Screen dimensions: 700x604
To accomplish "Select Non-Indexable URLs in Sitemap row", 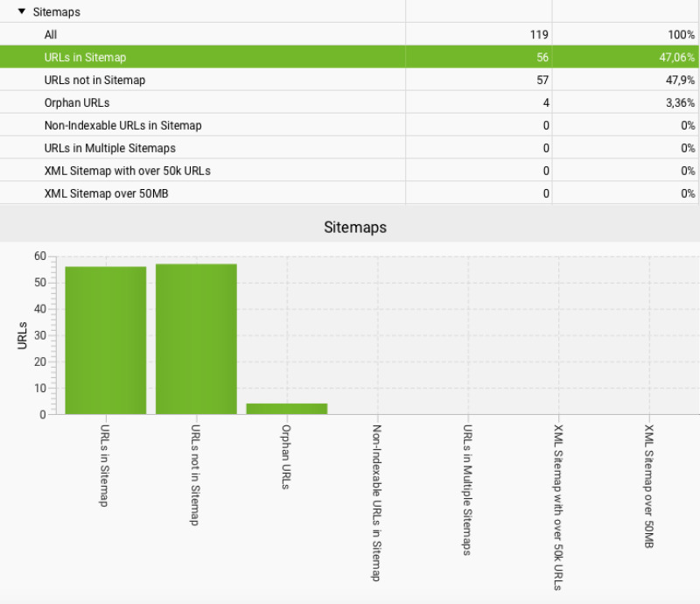I will [122, 126].
